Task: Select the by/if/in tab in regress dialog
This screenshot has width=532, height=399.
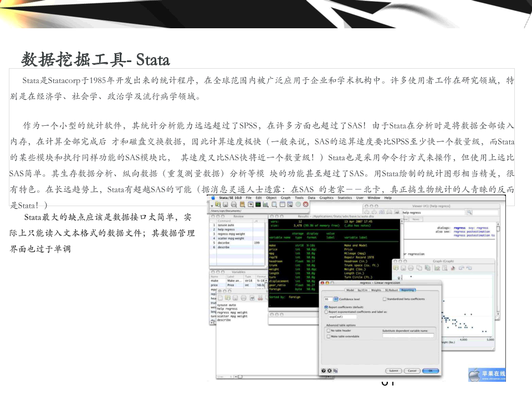Action: click(362, 290)
